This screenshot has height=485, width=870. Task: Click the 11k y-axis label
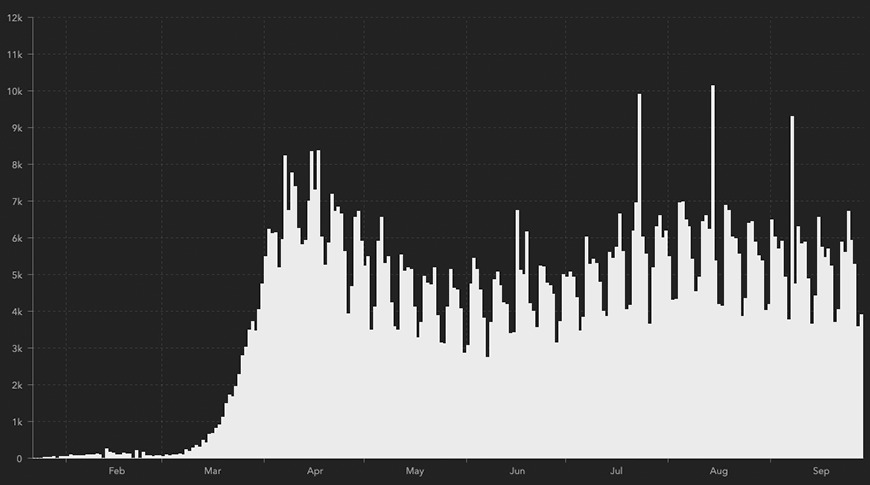point(14,54)
